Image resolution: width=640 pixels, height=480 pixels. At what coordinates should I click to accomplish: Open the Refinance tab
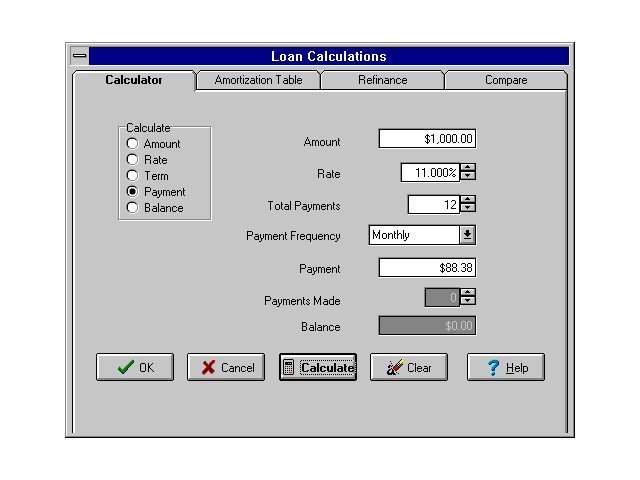pyautogui.click(x=382, y=80)
